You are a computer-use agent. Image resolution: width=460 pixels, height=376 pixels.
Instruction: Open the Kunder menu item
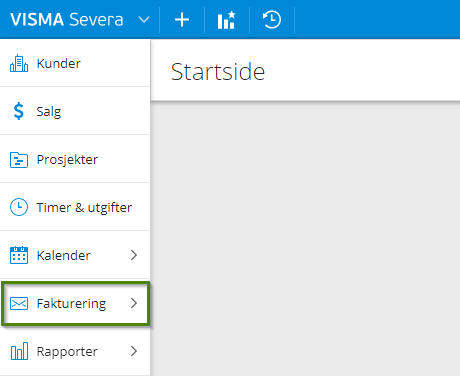click(x=75, y=63)
